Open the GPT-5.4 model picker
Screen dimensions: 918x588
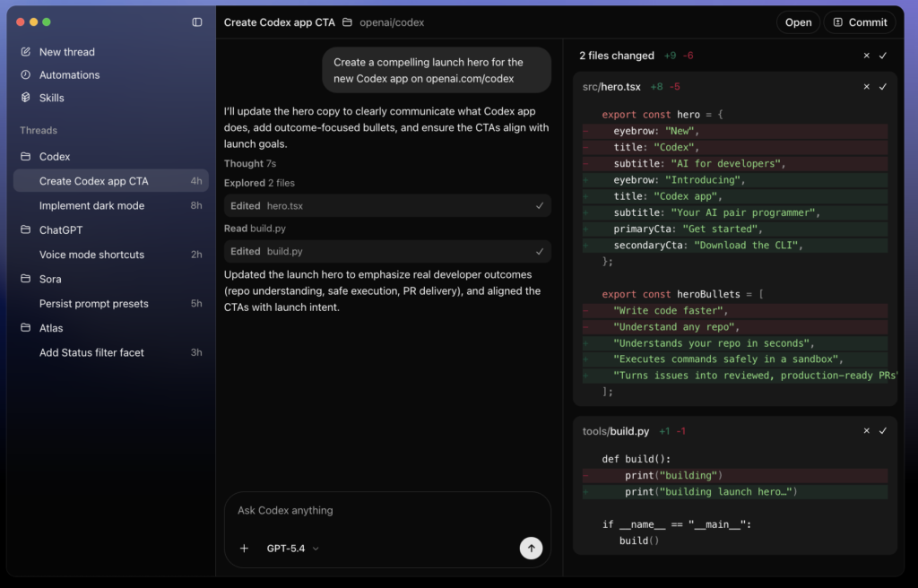(289, 548)
